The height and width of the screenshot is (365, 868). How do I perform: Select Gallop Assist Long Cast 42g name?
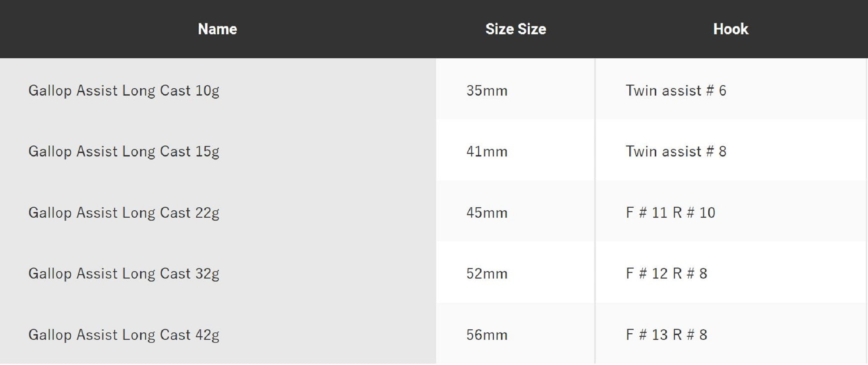(x=124, y=335)
